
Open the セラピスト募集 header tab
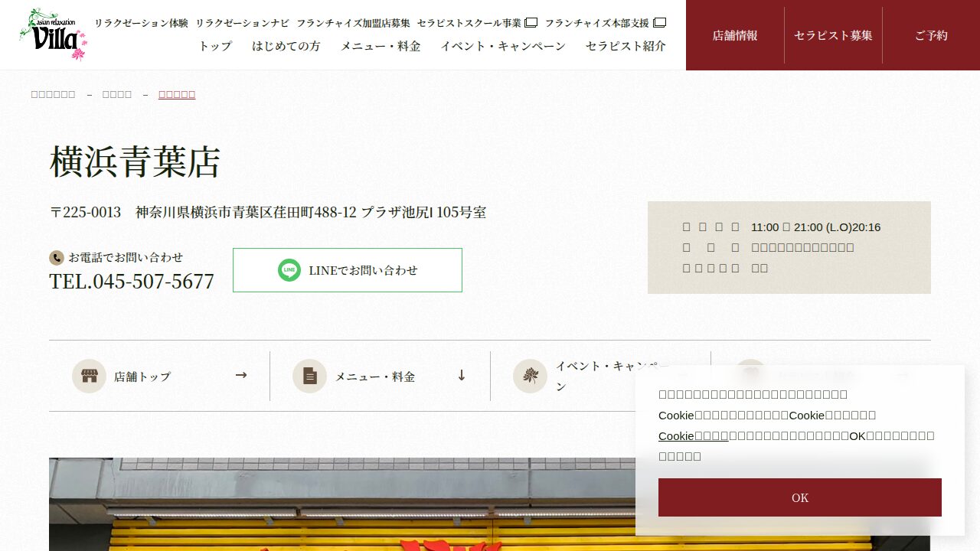pyautogui.click(x=833, y=35)
